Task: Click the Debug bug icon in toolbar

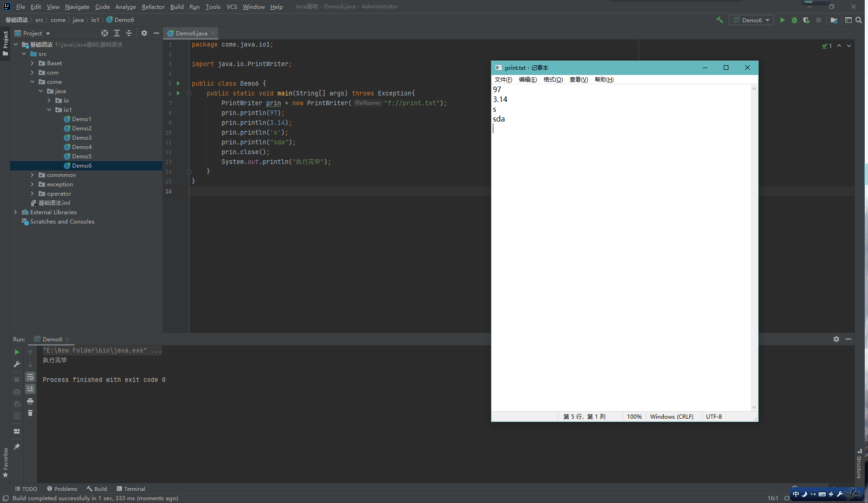Action: click(x=794, y=20)
